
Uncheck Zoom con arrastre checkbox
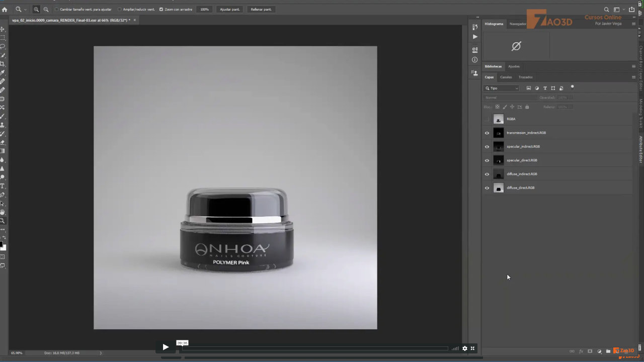[161, 9]
